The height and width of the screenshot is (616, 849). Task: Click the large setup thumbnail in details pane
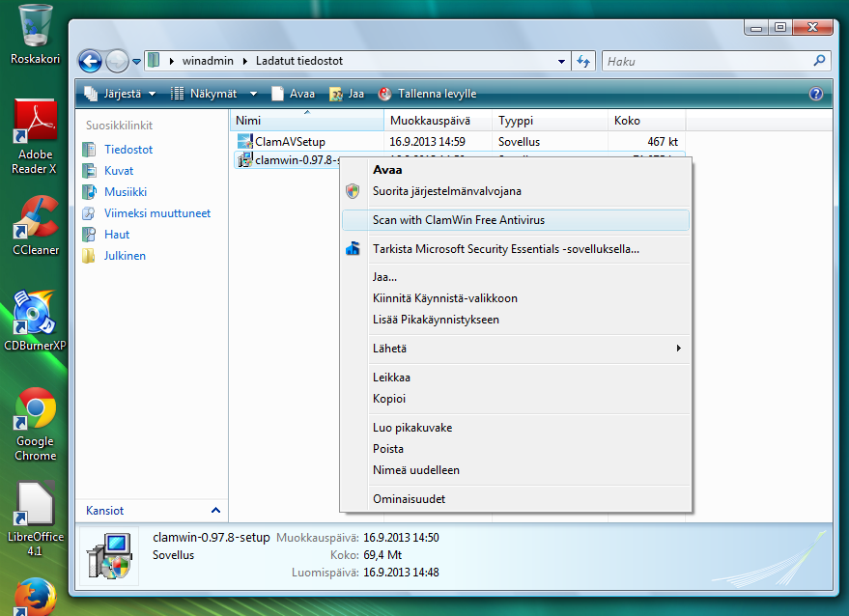109,556
